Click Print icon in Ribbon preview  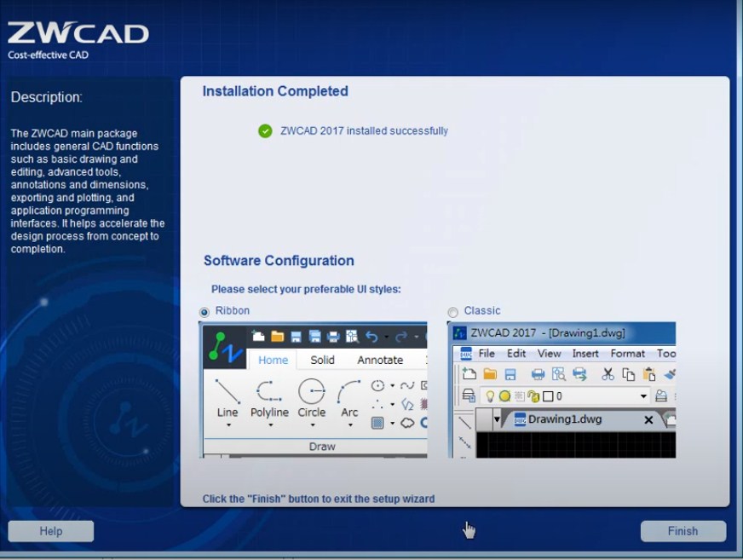[x=334, y=337]
